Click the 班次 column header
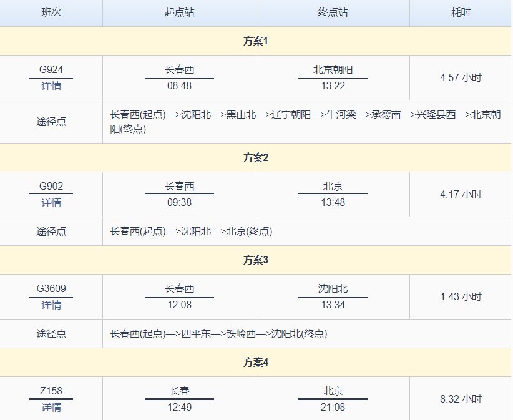This screenshot has width=513, height=420. click(50, 12)
